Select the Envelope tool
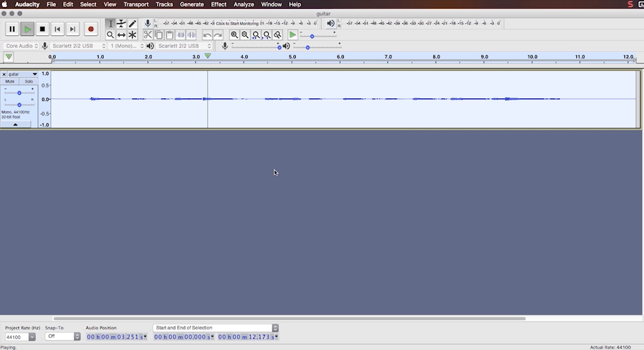644x350 pixels. [x=121, y=23]
